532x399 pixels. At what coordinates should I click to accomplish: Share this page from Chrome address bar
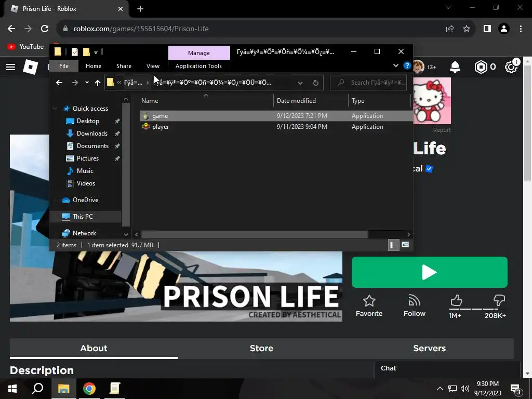click(450, 29)
